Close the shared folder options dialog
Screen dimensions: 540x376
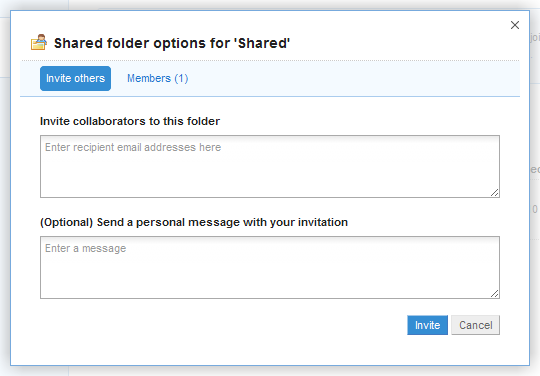[x=515, y=25]
